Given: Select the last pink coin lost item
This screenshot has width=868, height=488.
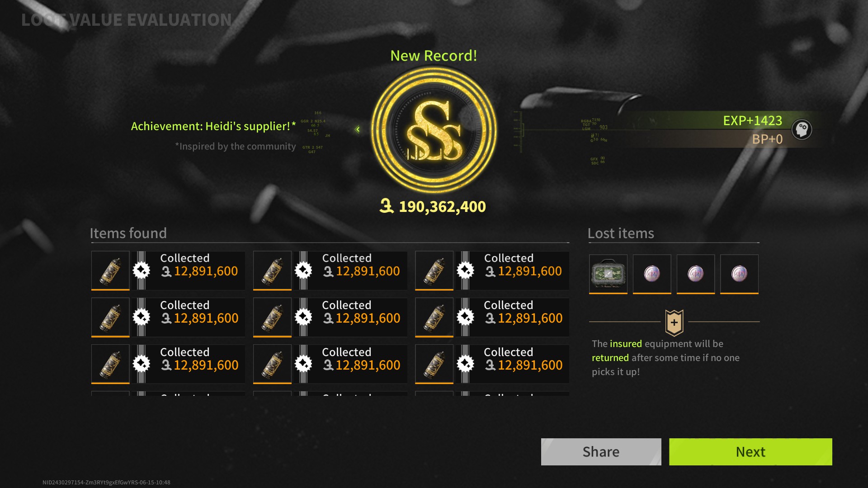Looking at the screenshot, I should click(739, 274).
